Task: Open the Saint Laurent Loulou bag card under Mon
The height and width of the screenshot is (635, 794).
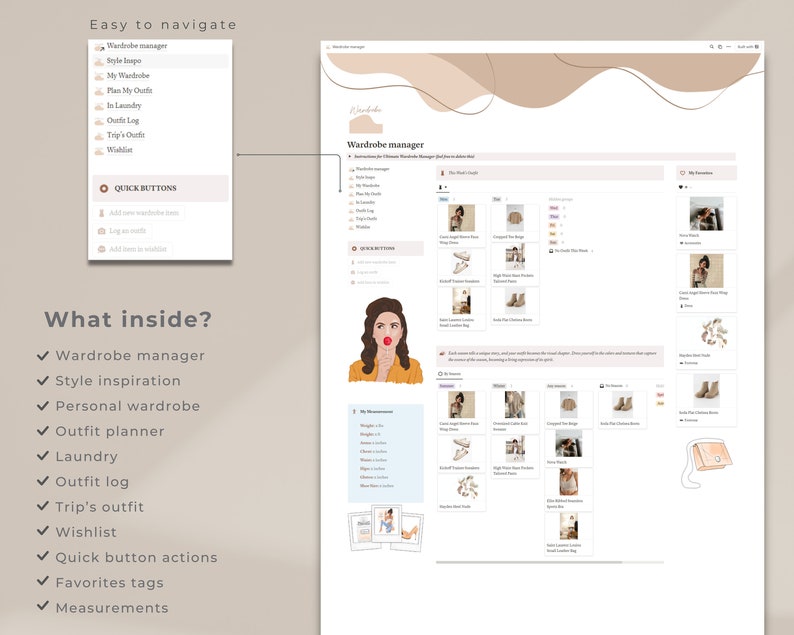Action: [461, 308]
